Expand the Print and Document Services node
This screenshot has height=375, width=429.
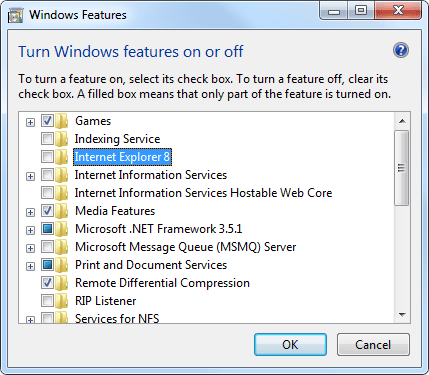pyautogui.click(x=30, y=266)
